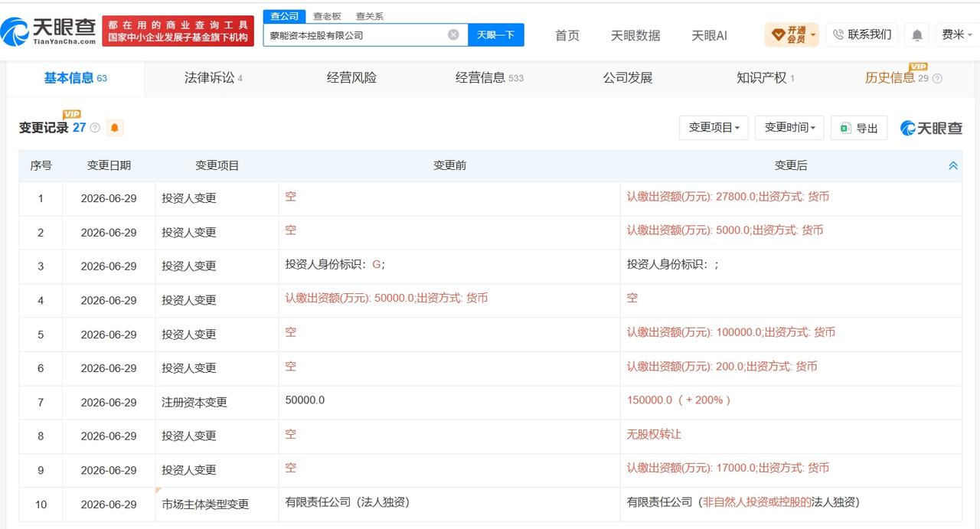Select 认缴出资额 50000.0 in row 4
The width and height of the screenshot is (980, 529).
click(387, 298)
